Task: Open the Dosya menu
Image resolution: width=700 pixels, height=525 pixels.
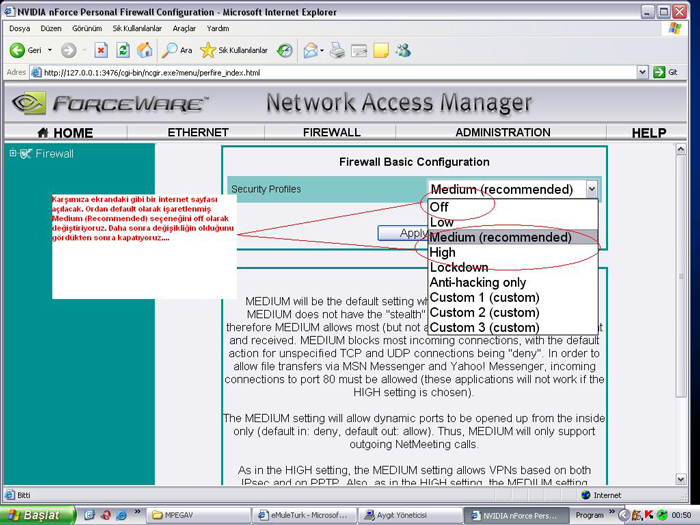Action: [x=20, y=29]
